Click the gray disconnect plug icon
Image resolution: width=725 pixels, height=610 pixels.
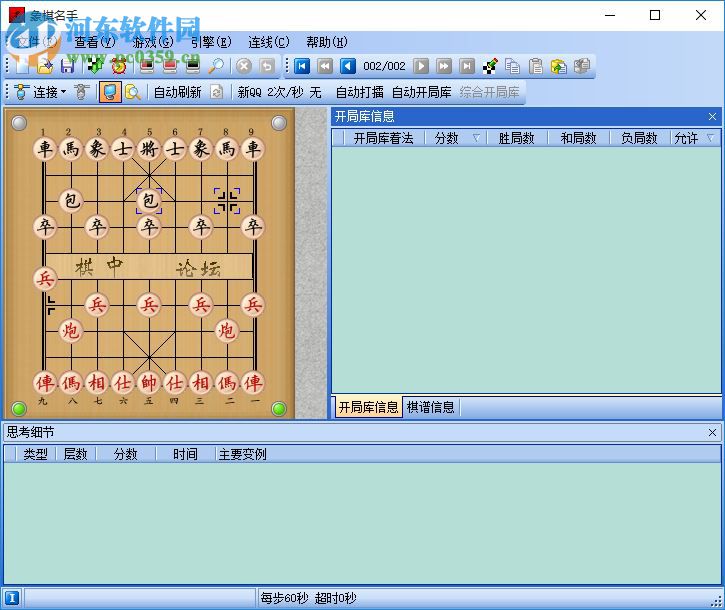tap(81, 92)
